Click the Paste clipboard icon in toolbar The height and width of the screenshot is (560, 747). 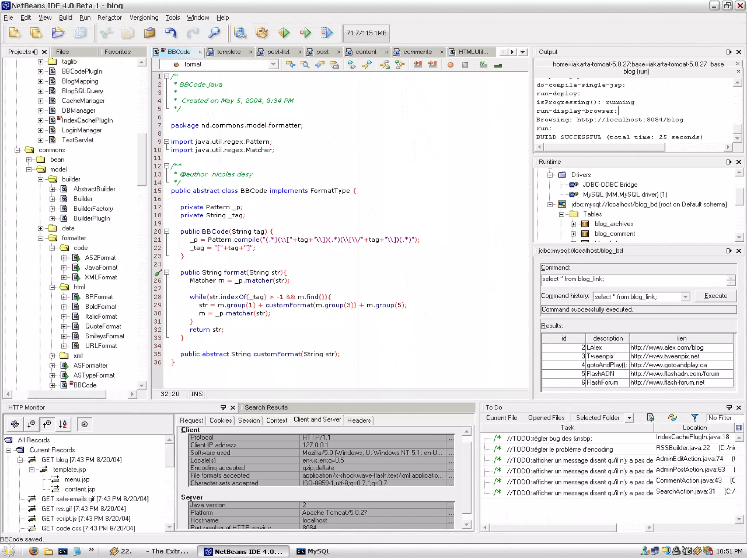point(149,33)
